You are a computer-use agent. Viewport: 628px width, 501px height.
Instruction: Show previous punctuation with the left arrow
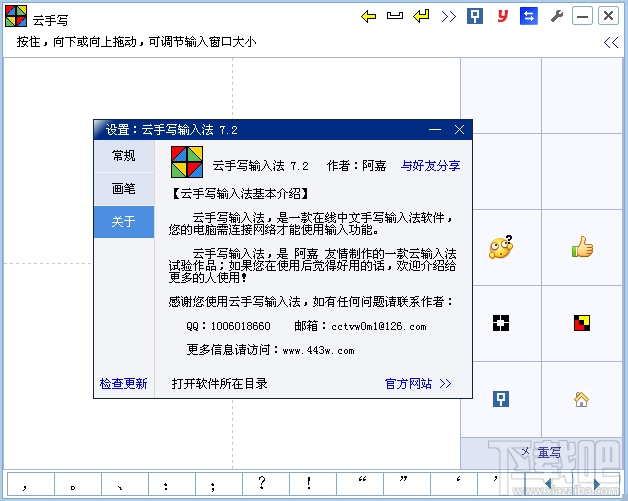(x=548, y=484)
